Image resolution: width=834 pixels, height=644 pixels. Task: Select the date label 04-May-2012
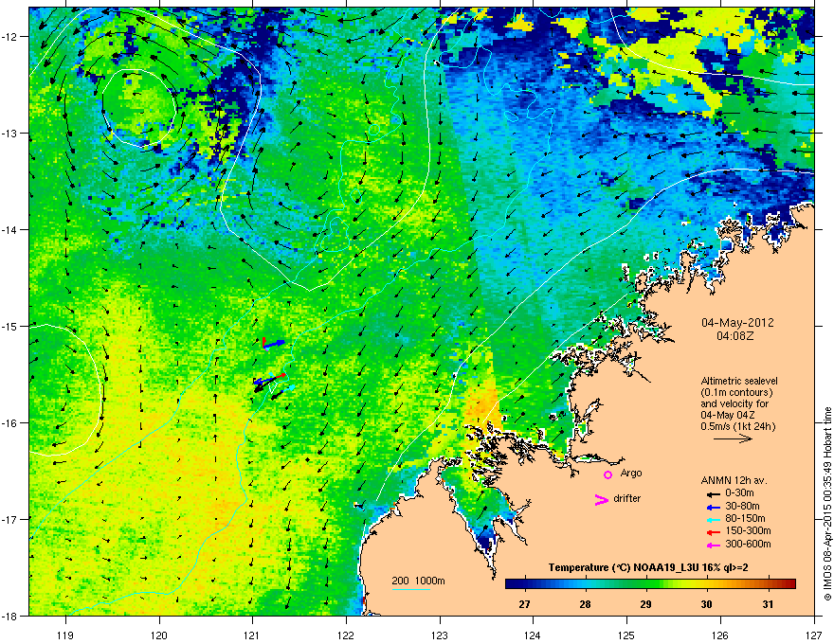click(x=737, y=323)
